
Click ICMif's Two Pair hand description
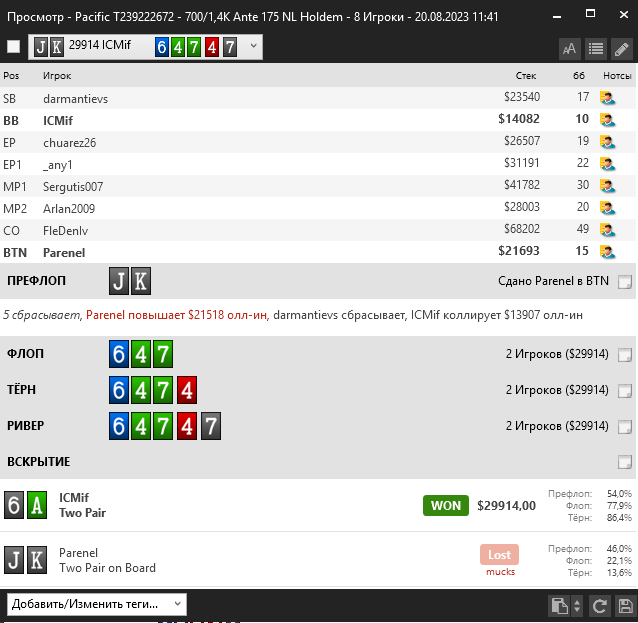pyautogui.click(x=83, y=513)
